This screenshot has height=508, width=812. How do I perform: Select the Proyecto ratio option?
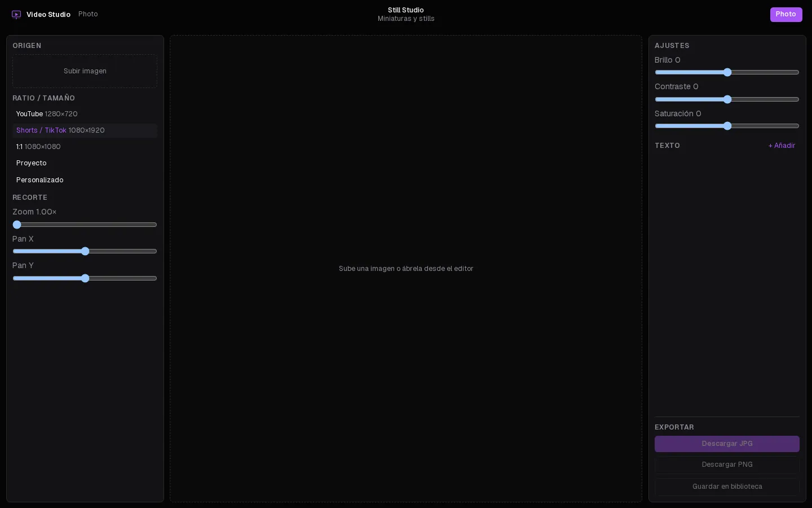tap(85, 163)
